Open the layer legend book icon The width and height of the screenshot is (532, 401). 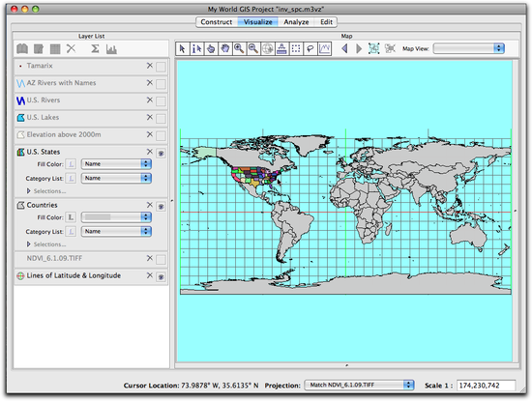(22, 49)
